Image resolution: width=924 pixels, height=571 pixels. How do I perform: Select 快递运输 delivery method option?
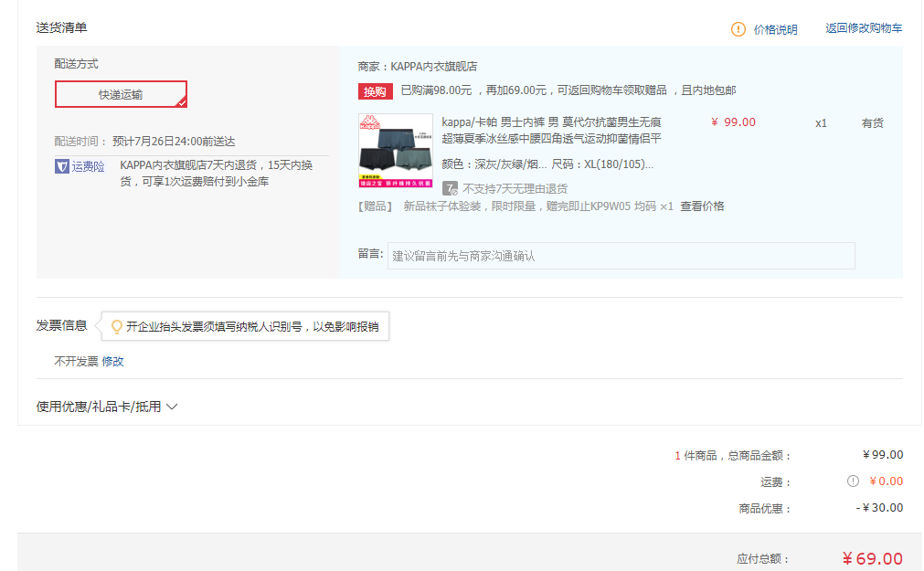coord(121,94)
